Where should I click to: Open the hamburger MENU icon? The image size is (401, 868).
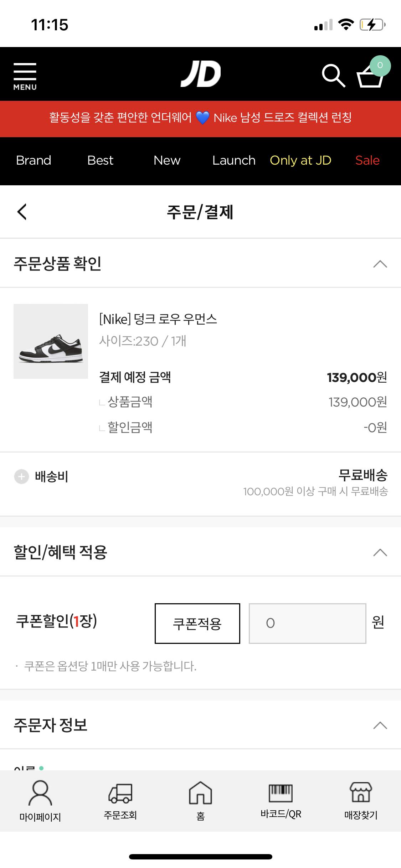(x=25, y=76)
